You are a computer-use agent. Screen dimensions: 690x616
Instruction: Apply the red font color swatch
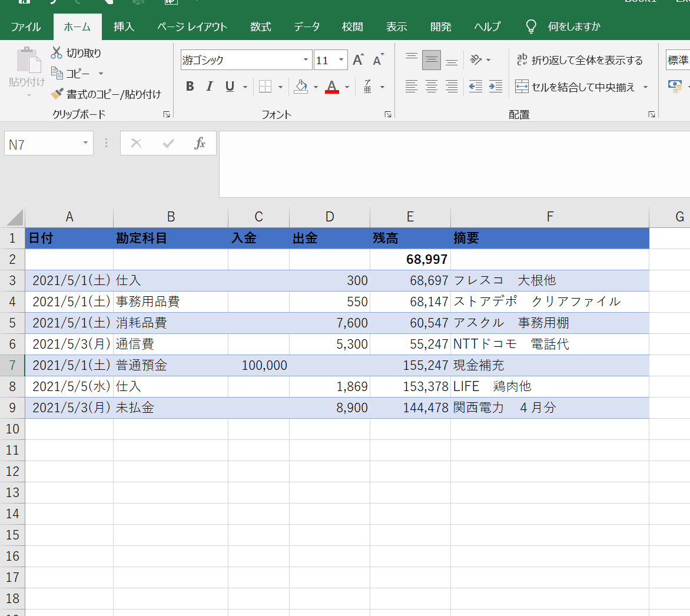pos(332,87)
